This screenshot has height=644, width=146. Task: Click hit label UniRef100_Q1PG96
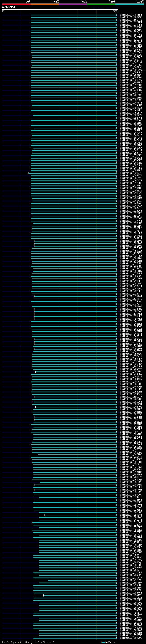click(131, 580)
